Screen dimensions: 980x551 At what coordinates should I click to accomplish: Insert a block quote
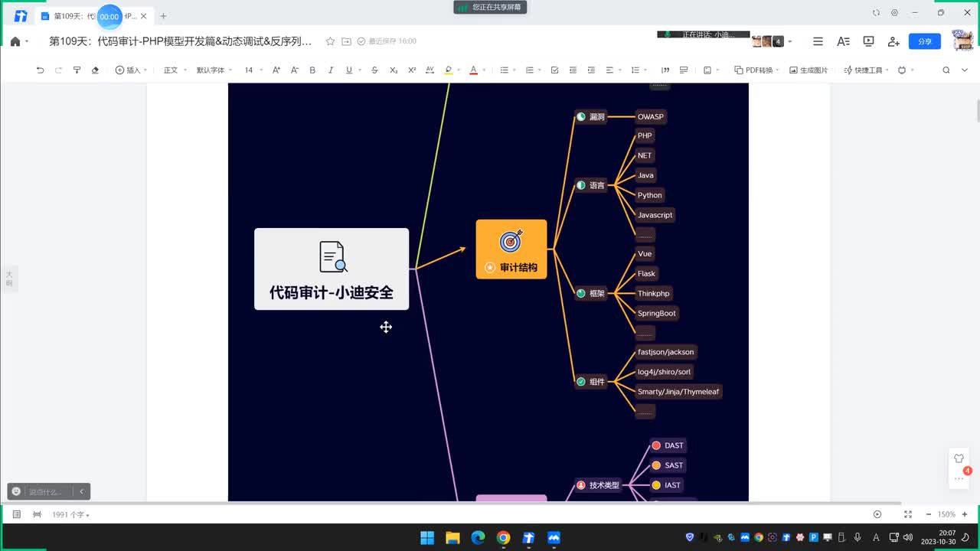[x=665, y=70]
